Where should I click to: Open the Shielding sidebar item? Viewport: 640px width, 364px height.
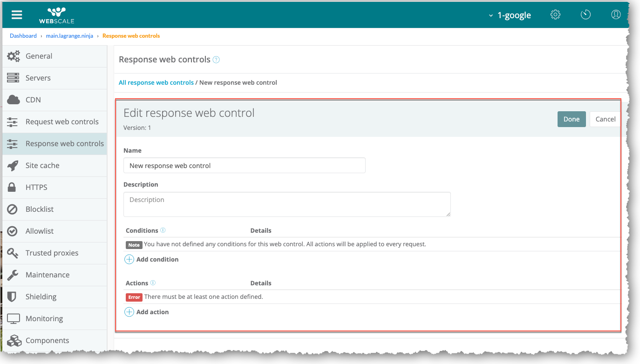point(41,297)
